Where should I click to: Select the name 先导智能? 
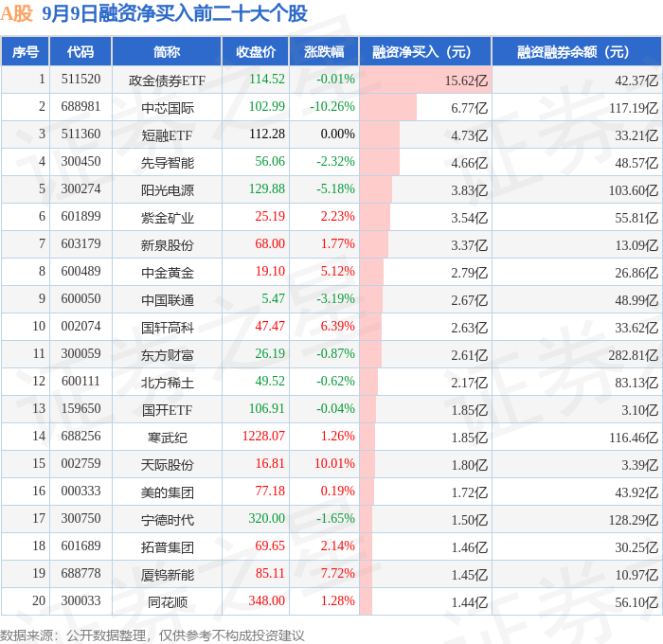[168, 163]
